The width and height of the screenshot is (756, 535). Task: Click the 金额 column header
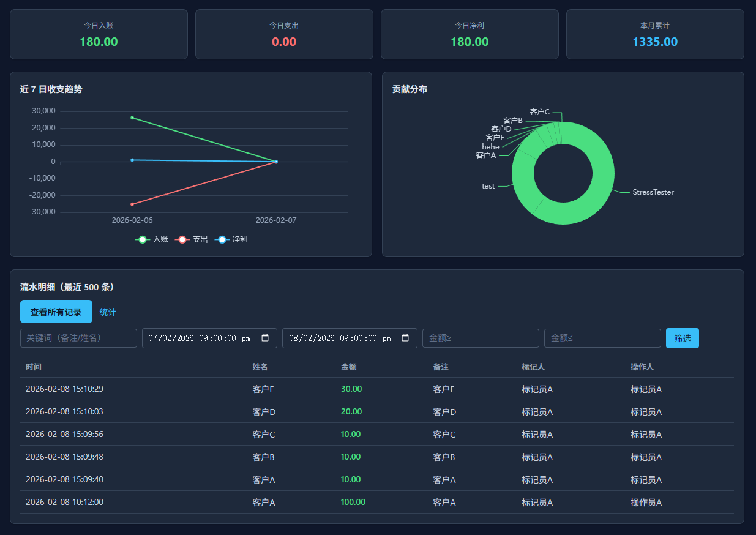point(349,367)
